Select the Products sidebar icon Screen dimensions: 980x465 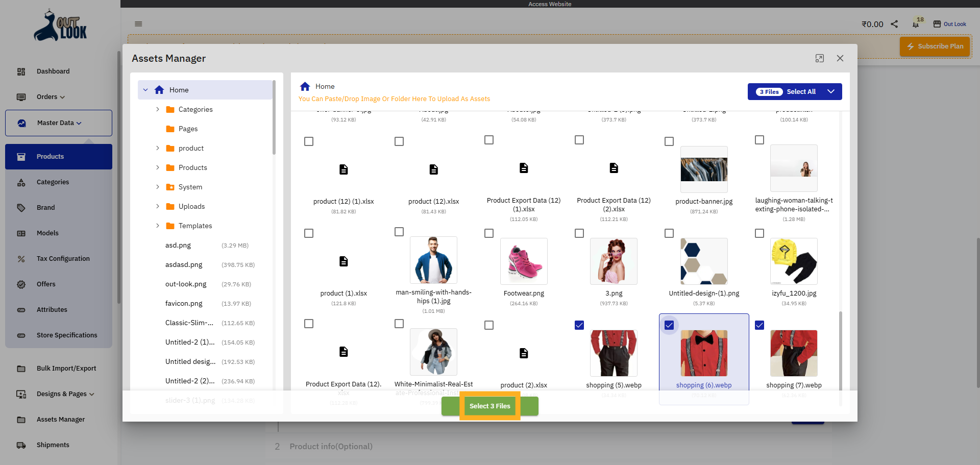click(21, 157)
